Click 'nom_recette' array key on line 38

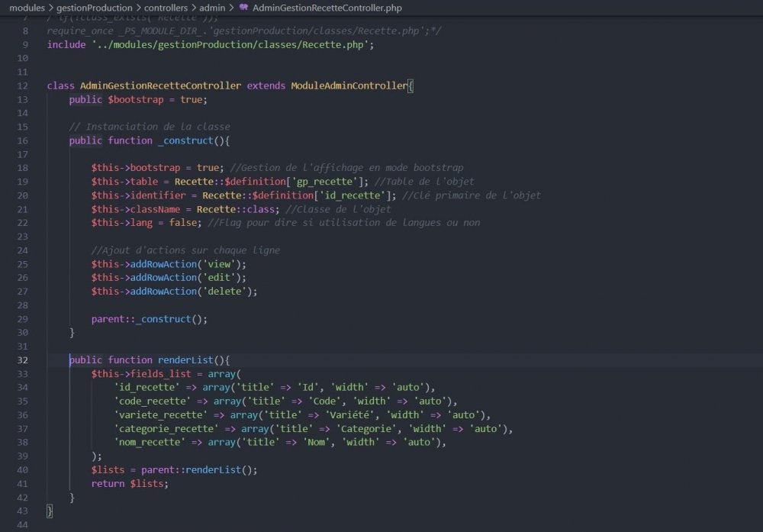point(150,443)
